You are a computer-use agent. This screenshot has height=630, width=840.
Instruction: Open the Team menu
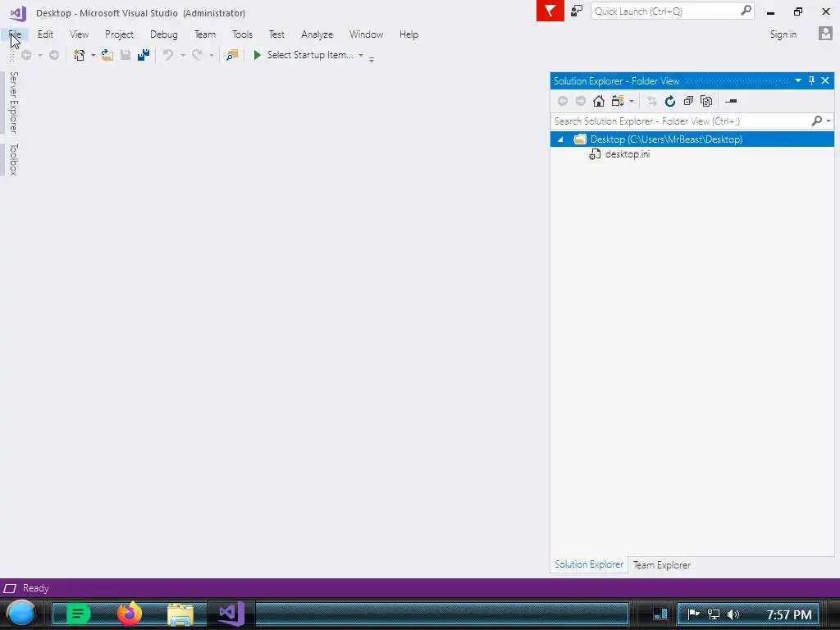click(204, 34)
